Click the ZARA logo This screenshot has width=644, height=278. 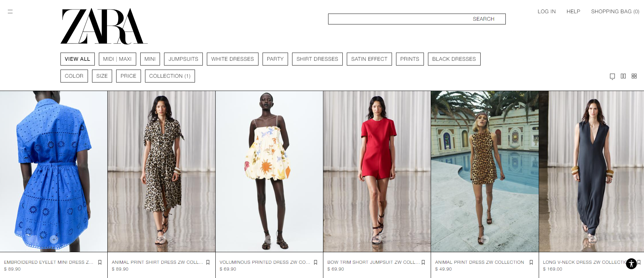[104, 26]
